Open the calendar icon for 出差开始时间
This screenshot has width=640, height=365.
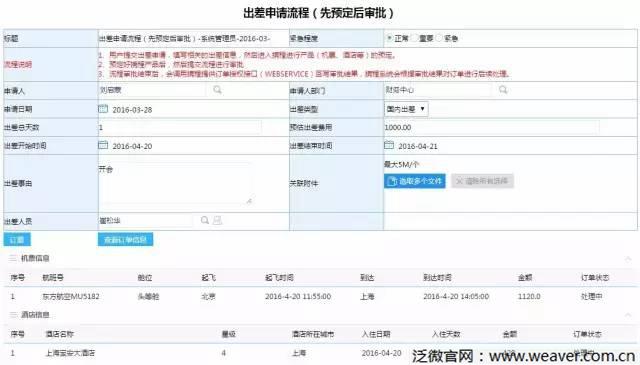[x=103, y=145]
